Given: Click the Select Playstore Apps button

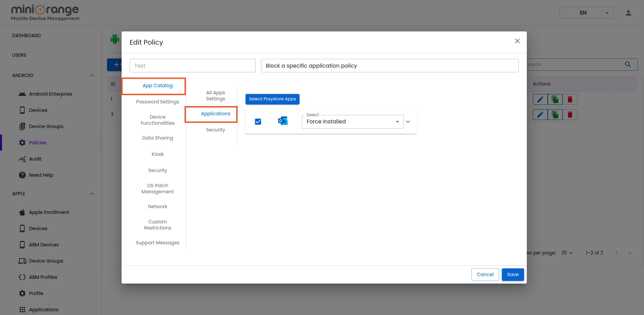Looking at the screenshot, I should pyautogui.click(x=272, y=99).
